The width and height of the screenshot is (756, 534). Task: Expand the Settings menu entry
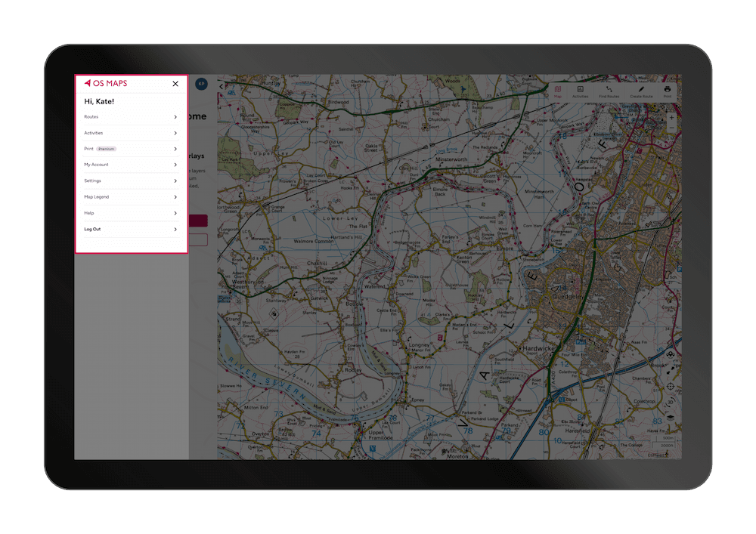click(x=130, y=181)
